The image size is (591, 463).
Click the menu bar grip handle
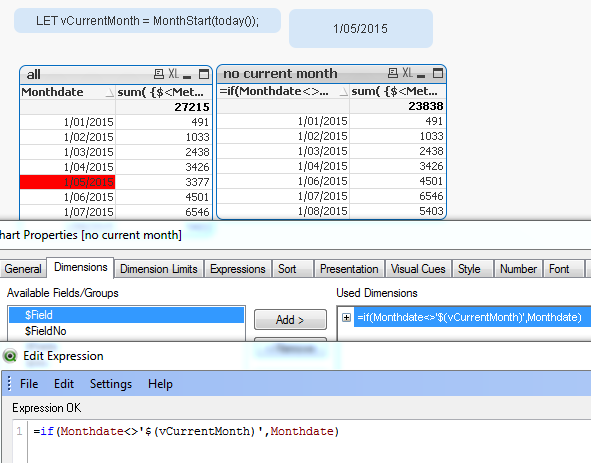(9, 383)
